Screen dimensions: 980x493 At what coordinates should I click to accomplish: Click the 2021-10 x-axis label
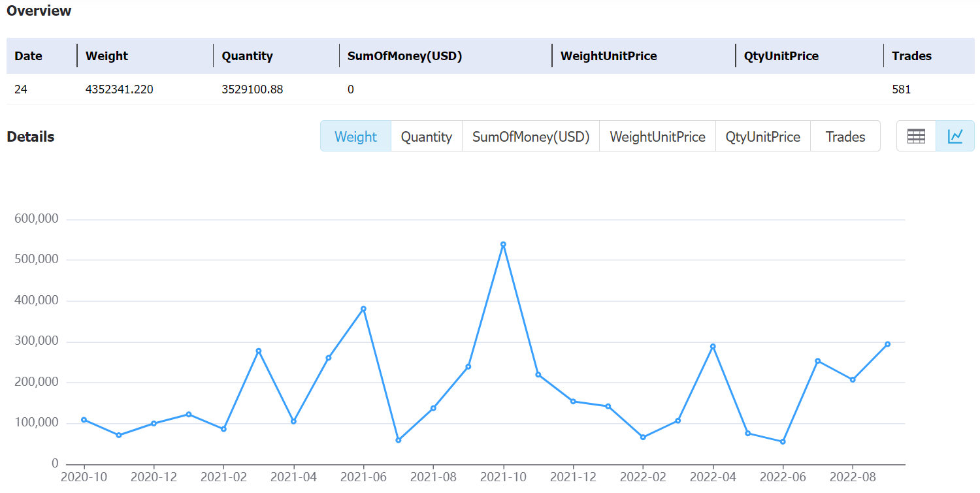tap(503, 477)
